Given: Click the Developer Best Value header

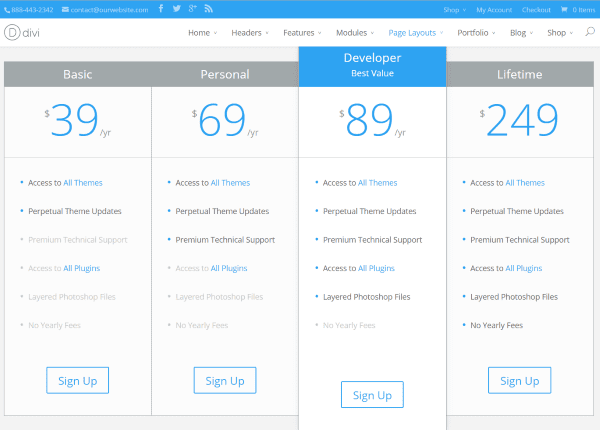Looking at the screenshot, I should click(372, 67).
